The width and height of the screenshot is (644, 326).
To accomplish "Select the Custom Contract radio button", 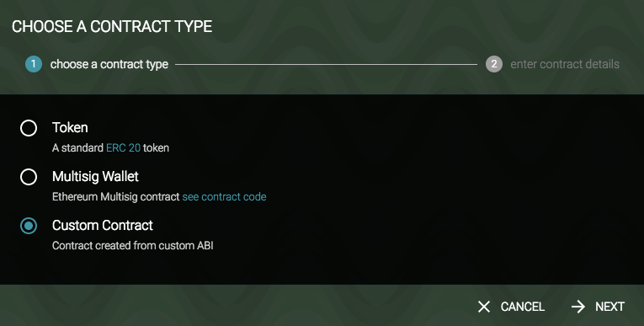I will click(29, 226).
